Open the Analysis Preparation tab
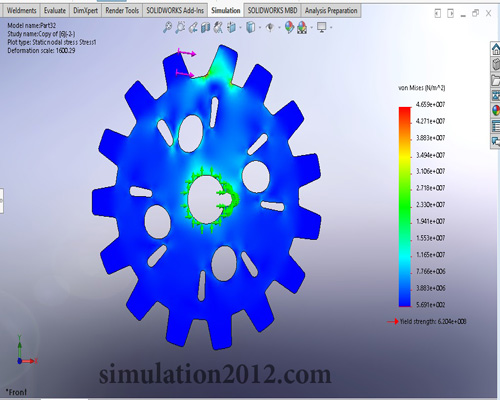This screenshot has width=500, height=400. tap(331, 11)
